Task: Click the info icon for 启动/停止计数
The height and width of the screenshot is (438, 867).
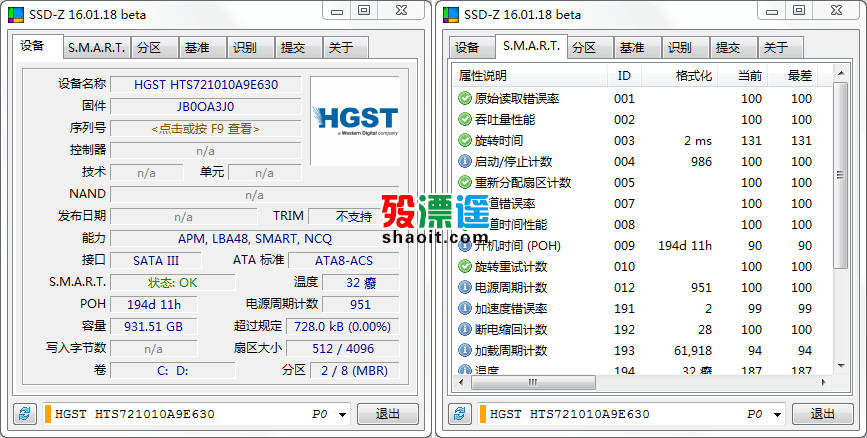Action: 464,161
